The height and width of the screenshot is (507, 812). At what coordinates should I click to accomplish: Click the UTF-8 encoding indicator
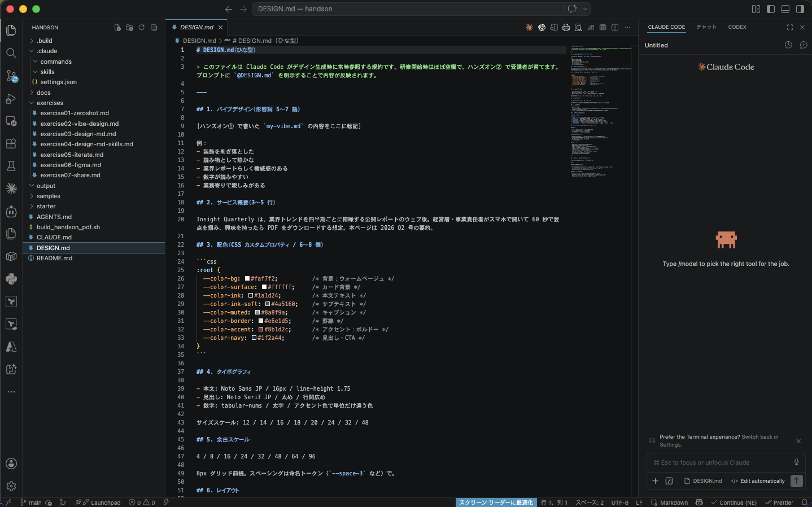(619, 502)
